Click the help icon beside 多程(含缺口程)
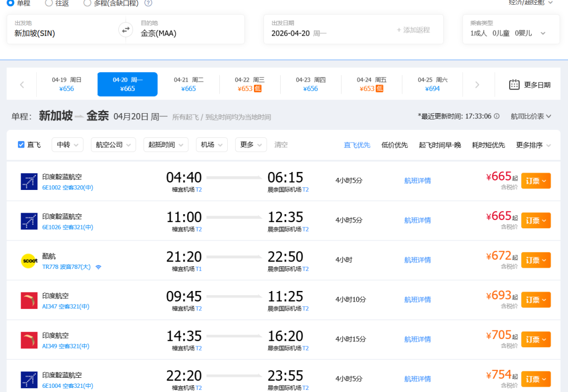The height and width of the screenshot is (392, 568). tap(148, 3)
